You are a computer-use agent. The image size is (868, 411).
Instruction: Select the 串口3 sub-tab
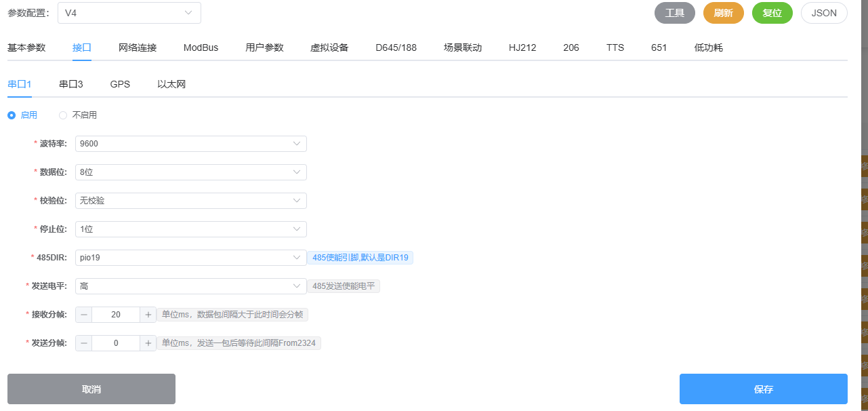pyautogui.click(x=71, y=84)
